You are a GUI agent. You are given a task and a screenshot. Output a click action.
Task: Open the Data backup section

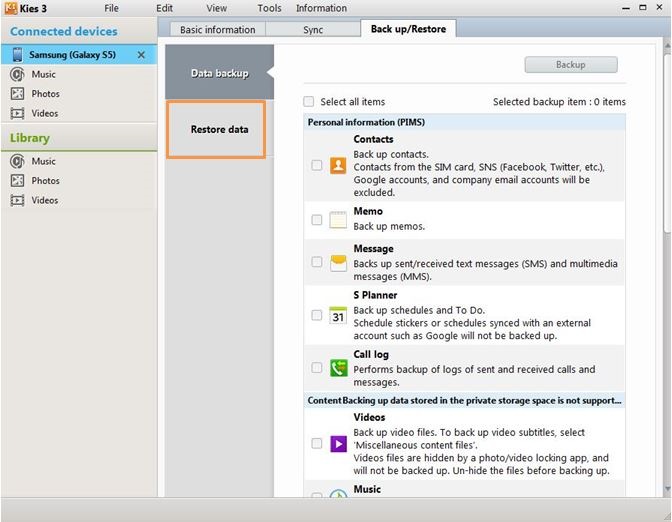(x=219, y=73)
